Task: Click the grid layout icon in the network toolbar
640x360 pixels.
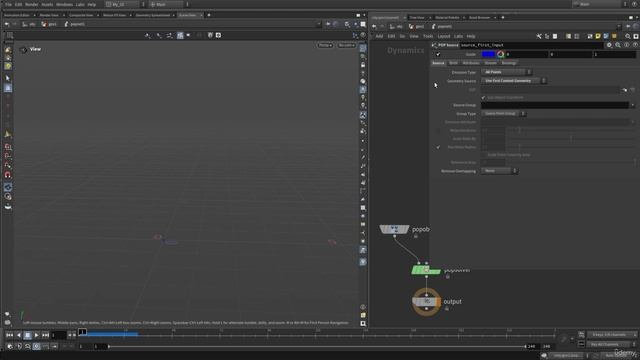Action: click(x=576, y=36)
